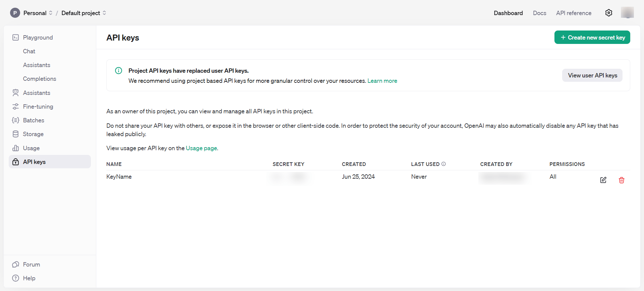Go to the Batches section

pyautogui.click(x=34, y=120)
